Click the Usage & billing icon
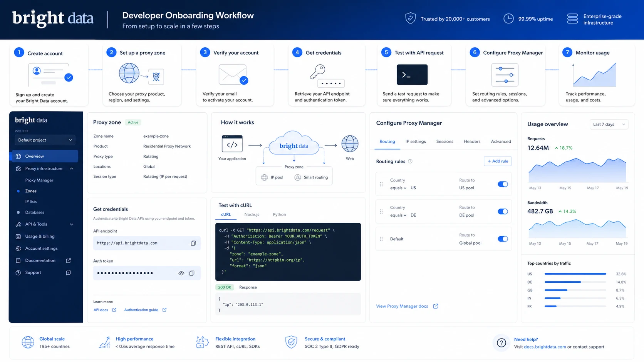644x362 pixels. coord(18,236)
